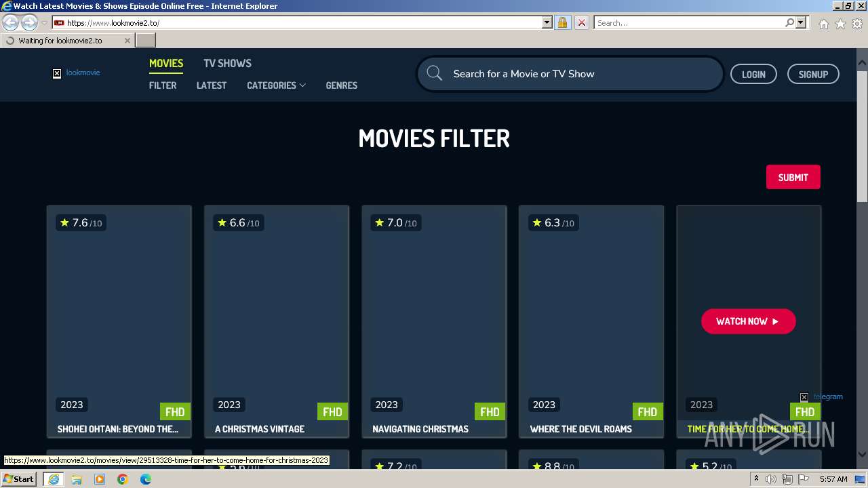Viewport: 868px width, 488px height.
Task: Click the IE search magnifier icon
Action: pyautogui.click(x=789, y=22)
